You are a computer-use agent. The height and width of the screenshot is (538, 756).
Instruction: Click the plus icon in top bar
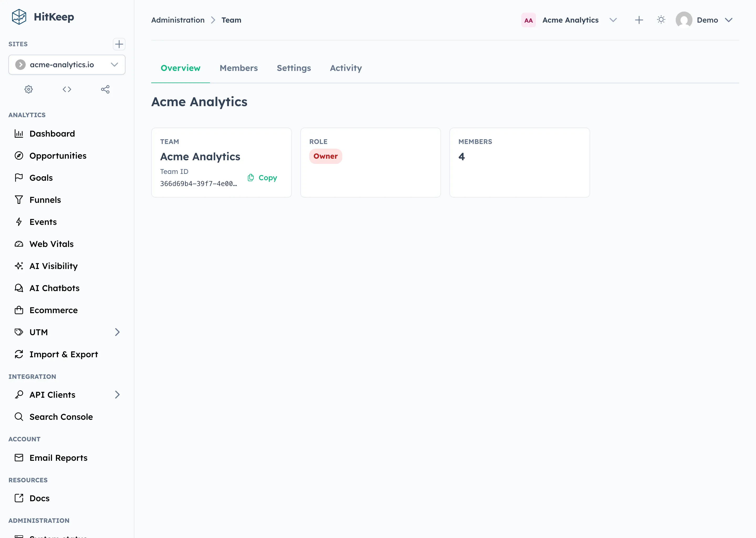[639, 20]
